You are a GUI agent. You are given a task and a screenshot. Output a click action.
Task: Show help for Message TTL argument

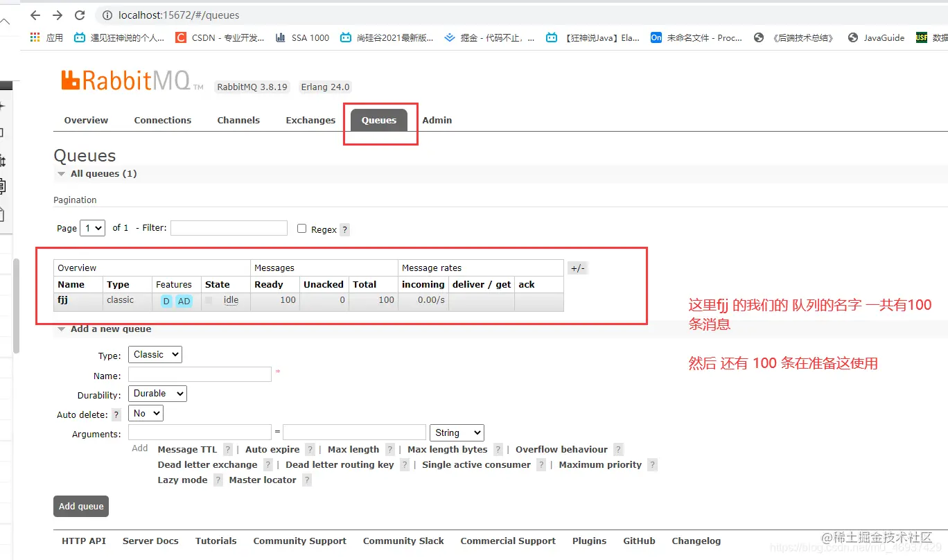point(228,450)
